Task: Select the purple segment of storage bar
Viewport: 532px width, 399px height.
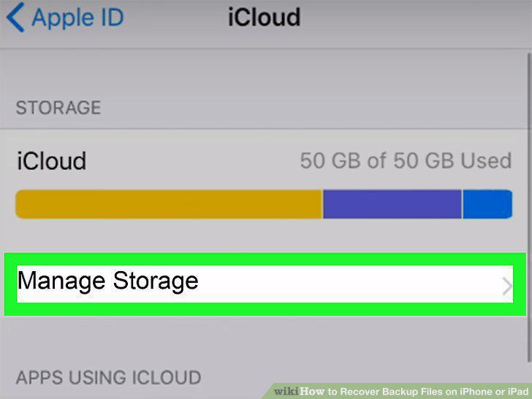Action: pos(392,205)
